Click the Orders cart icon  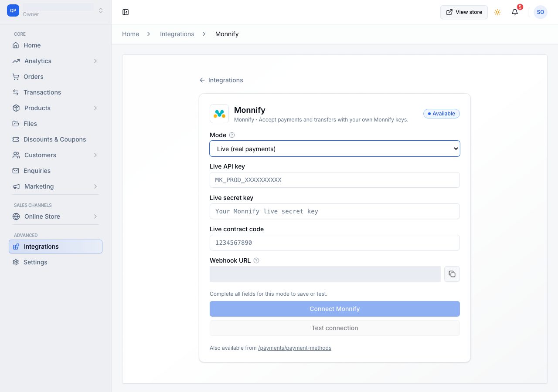pyautogui.click(x=16, y=77)
